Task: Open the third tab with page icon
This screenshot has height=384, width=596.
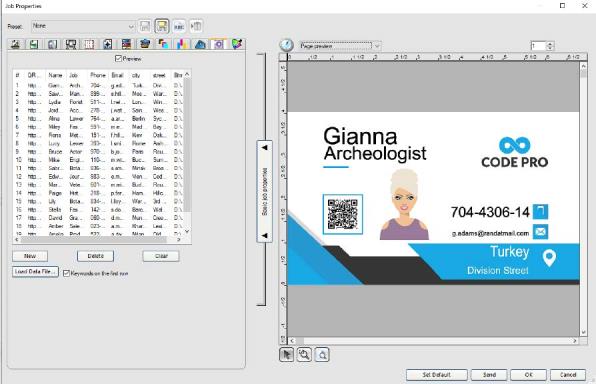Action: (52, 44)
